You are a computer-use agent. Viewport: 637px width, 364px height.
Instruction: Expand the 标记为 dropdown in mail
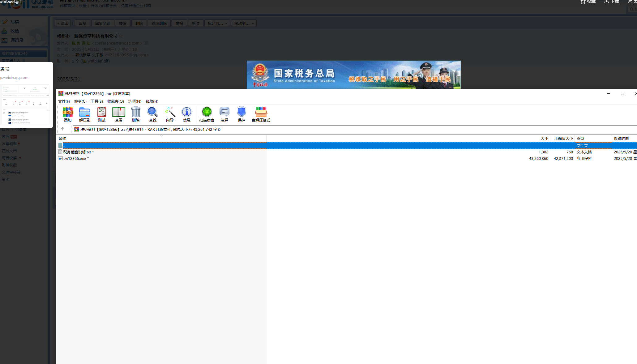click(217, 24)
